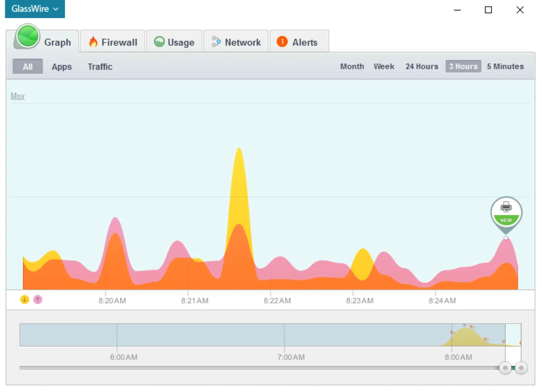Select the All view filter
Image resolution: width=542 pixels, height=392 pixels.
coord(28,67)
